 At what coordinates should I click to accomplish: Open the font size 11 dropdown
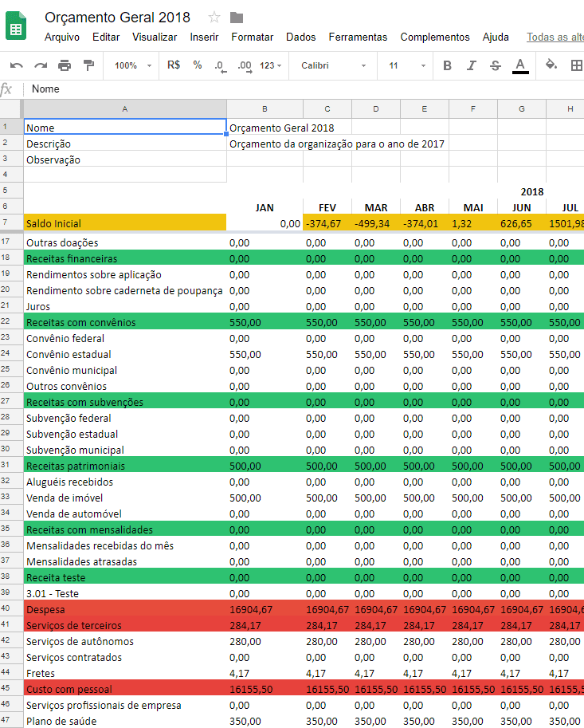click(x=407, y=65)
